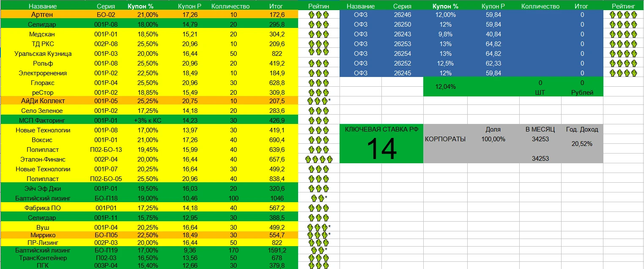Click the КЛЮЧЕВАЯ СТАВКА РФ label
Screen dimensions: 644x269
381,130
